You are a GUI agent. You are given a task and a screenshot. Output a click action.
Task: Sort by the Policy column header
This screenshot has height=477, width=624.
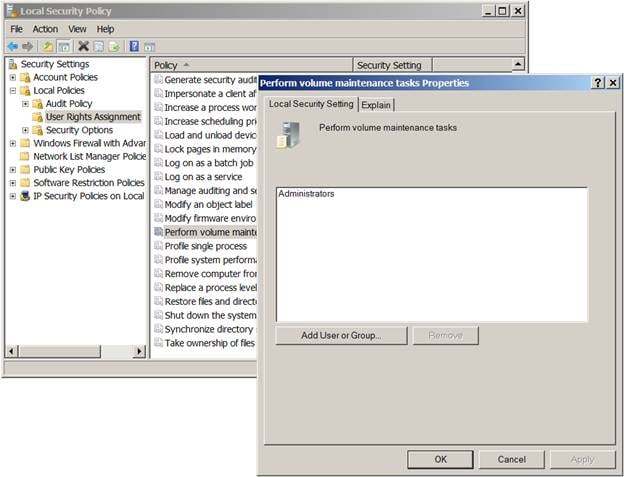click(252, 65)
